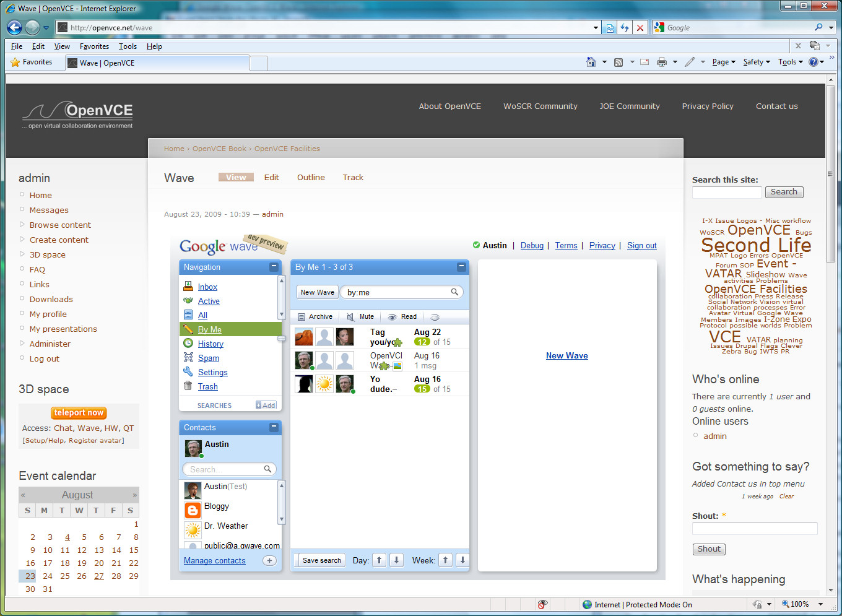Open the Yo dude wave from Aug 16

click(x=380, y=384)
